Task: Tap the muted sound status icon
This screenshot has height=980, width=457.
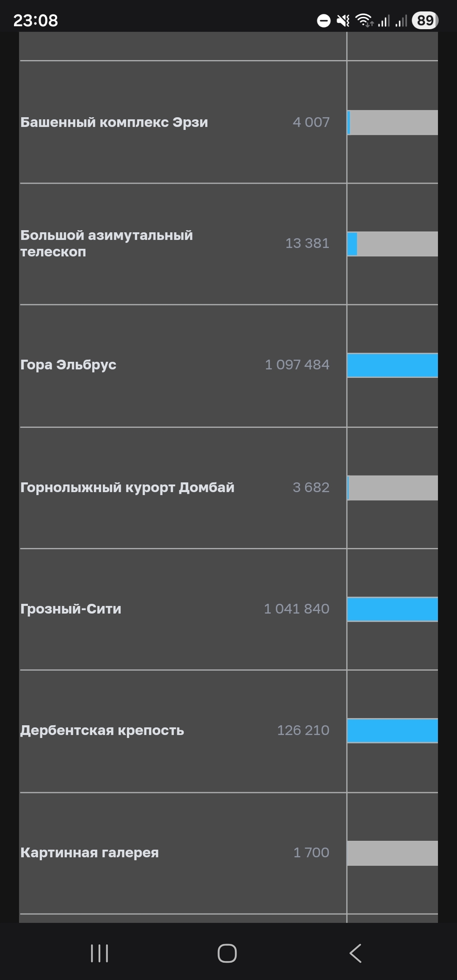Action: [x=343, y=20]
